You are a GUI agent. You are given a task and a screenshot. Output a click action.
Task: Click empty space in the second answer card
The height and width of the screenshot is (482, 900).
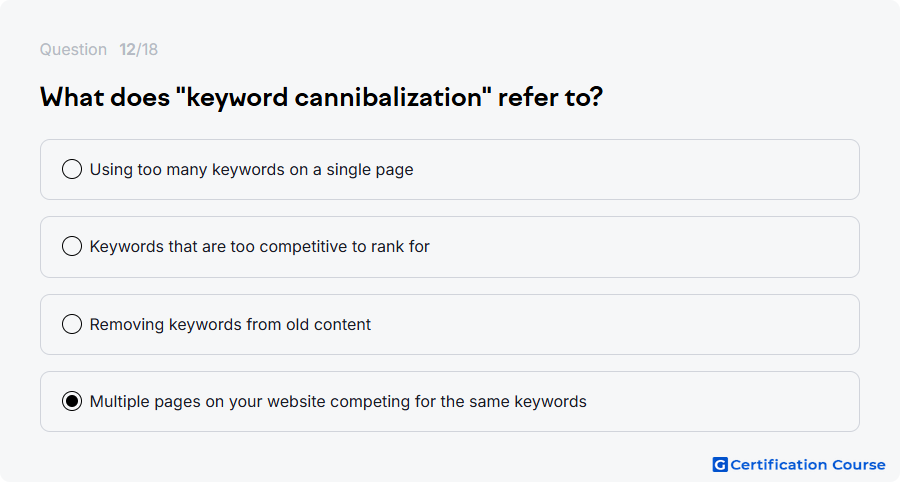(x=643, y=247)
